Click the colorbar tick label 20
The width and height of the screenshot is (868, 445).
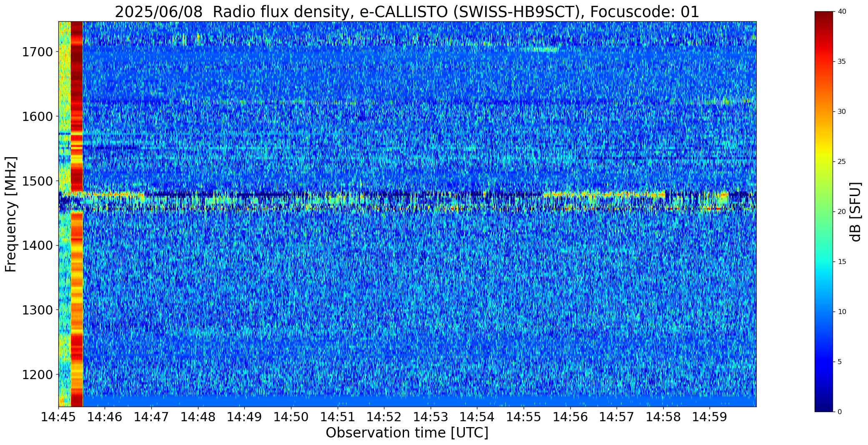pos(842,212)
